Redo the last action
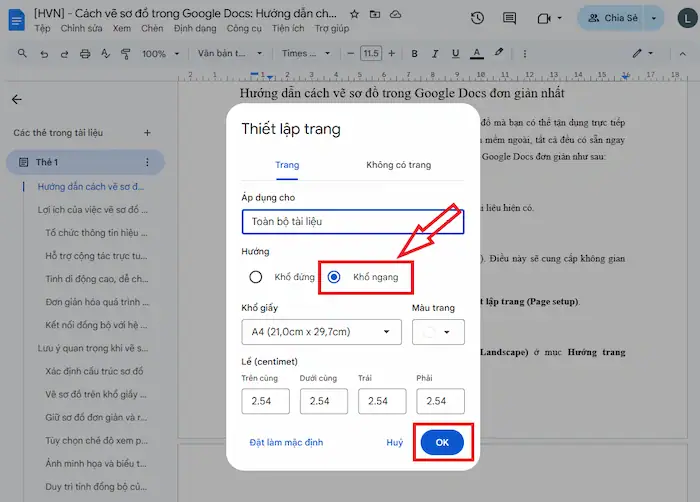The width and height of the screenshot is (700, 502). point(64,54)
